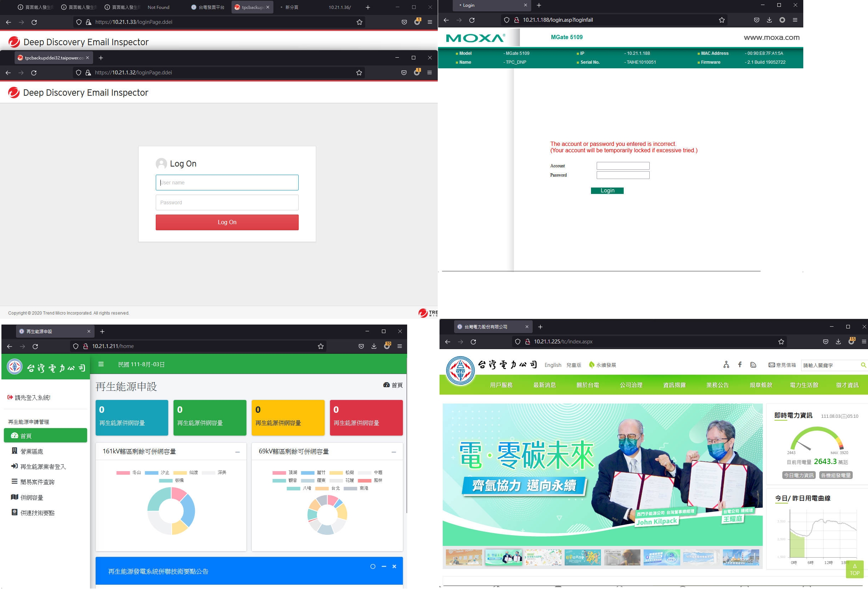The image size is (868, 590).
Task: Switch to the 台電發票平台 tab
Action: click(x=208, y=7)
